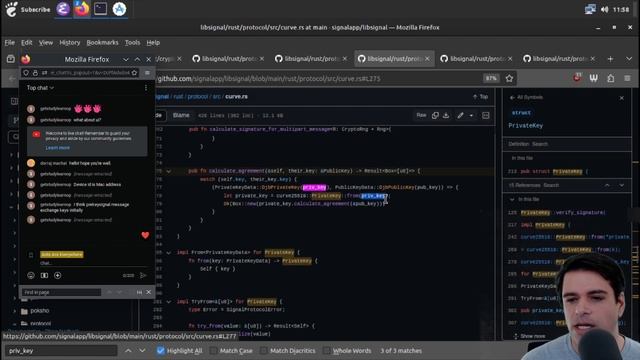This screenshot has width=640, height=360.
Task: Click the heart reaction in chat
Action: tap(145, 235)
